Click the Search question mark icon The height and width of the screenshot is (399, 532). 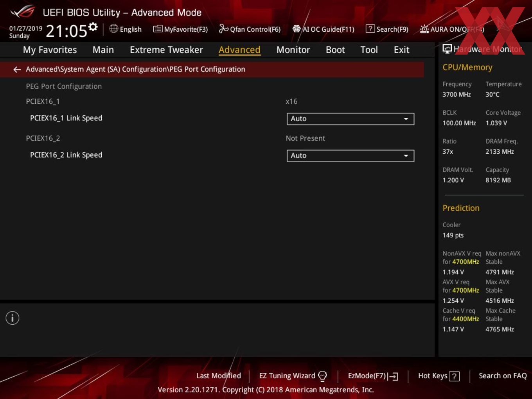tap(370, 29)
